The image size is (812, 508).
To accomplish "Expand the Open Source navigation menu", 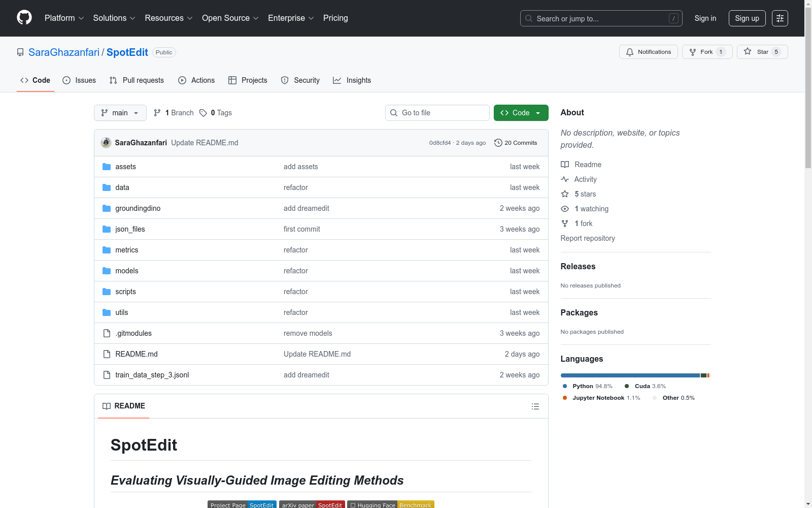I will [x=230, y=18].
